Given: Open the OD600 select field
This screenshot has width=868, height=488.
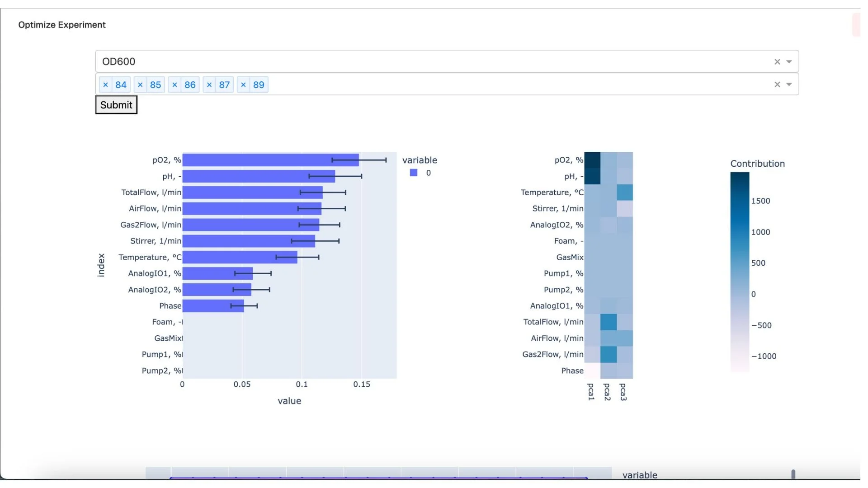Looking at the screenshot, I should 407,61.
